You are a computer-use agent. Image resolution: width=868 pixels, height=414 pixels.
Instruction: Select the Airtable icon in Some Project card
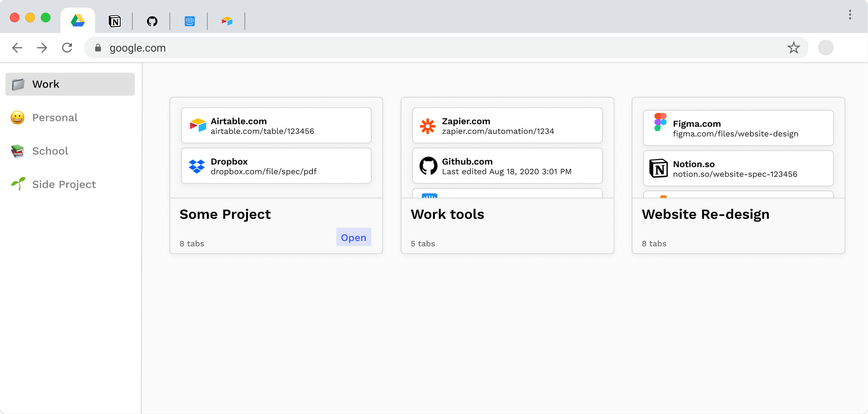pos(198,125)
